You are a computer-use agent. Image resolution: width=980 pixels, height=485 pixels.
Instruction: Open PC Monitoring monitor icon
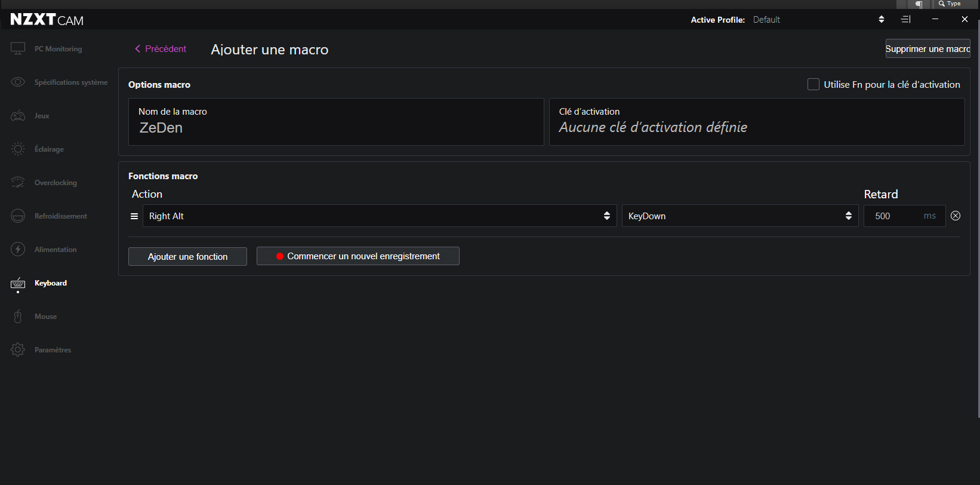[x=18, y=48]
